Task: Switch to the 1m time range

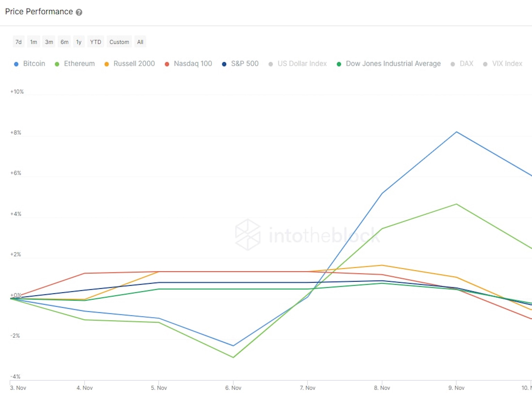Action: 34,42
